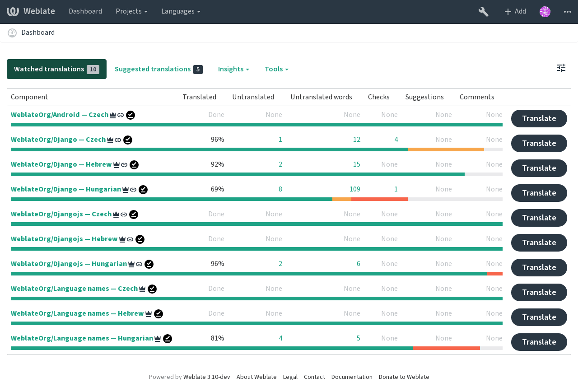Click check badge icon beside Django — Hungarian
The image size is (578, 392).
(143, 190)
